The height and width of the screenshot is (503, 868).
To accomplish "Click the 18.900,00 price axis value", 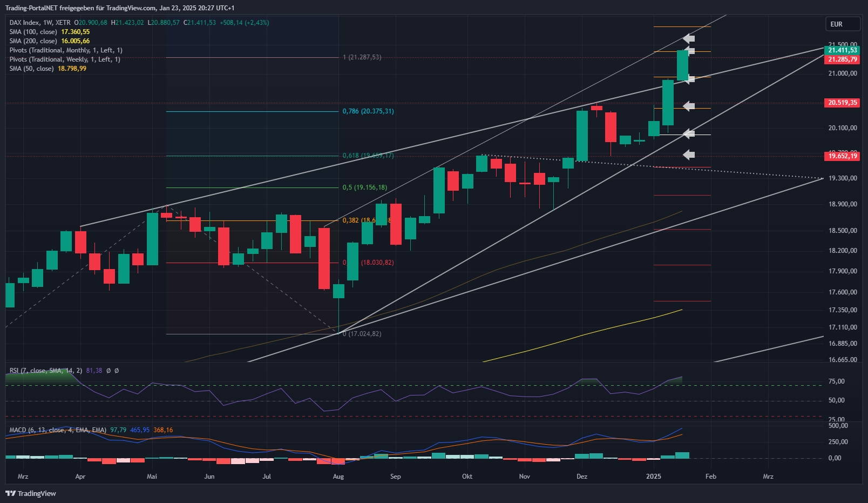I will 843,204.
